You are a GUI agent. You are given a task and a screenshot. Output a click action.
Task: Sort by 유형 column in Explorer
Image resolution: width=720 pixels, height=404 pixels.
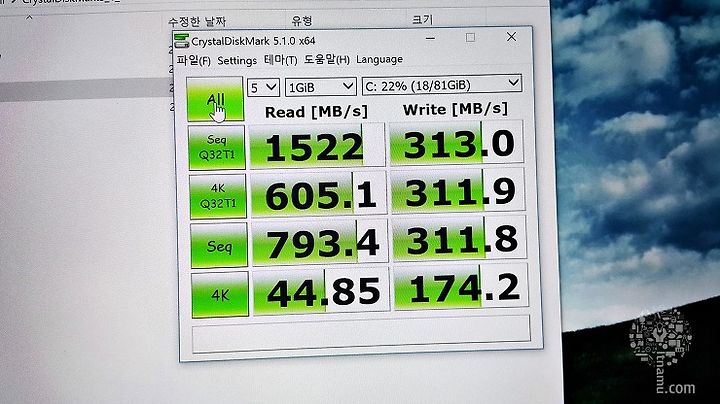(x=302, y=20)
